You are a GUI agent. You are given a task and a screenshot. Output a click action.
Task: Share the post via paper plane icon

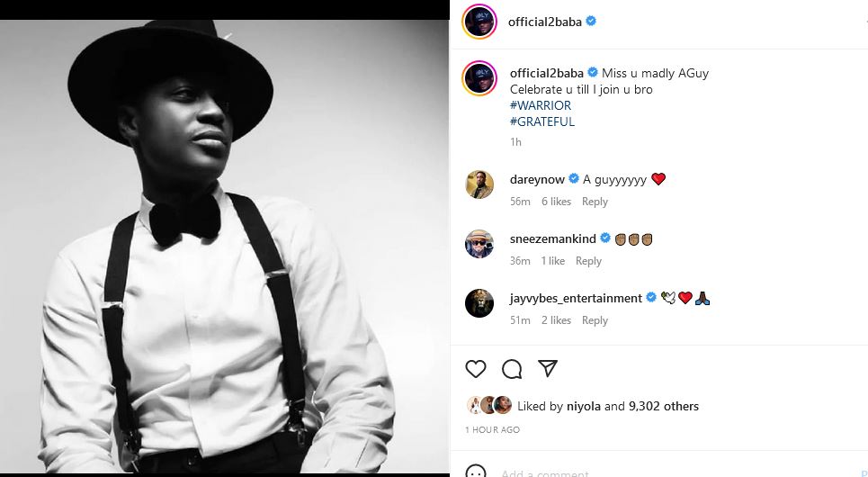(x=547, y=368)
